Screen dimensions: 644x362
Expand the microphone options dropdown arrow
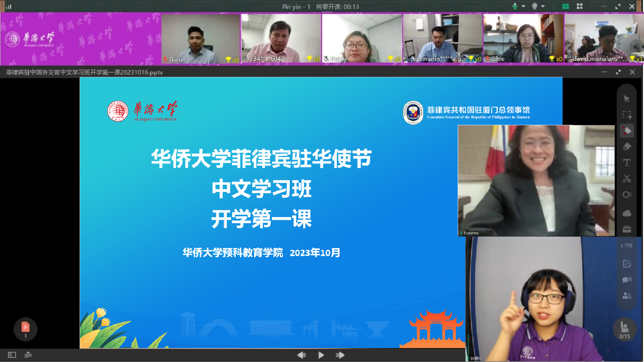pos(523,6)
